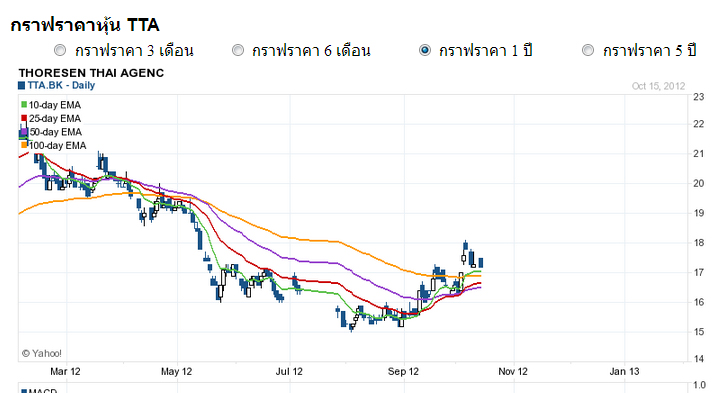
Task: Click the May 12 axis label
Action: (x=176, y=371)
